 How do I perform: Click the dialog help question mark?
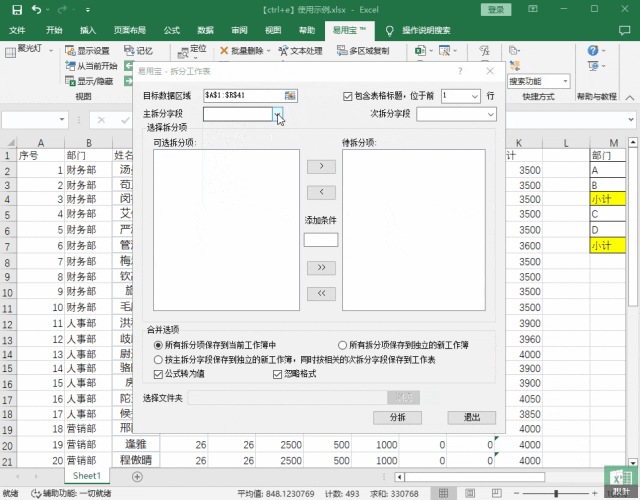[460, 71]
